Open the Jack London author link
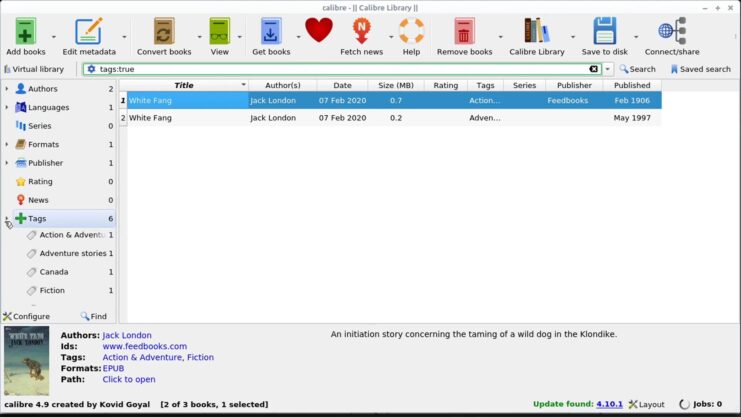 (127, 335)
